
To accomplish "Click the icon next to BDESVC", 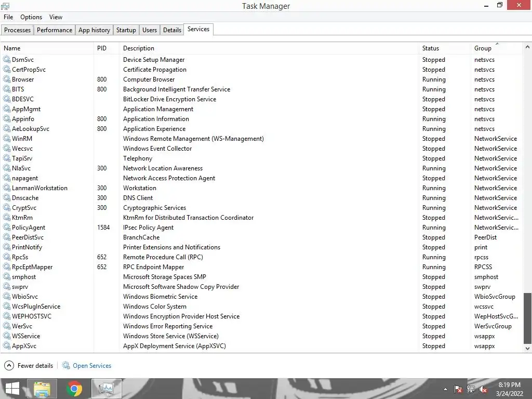I will [x=7, y=99].
